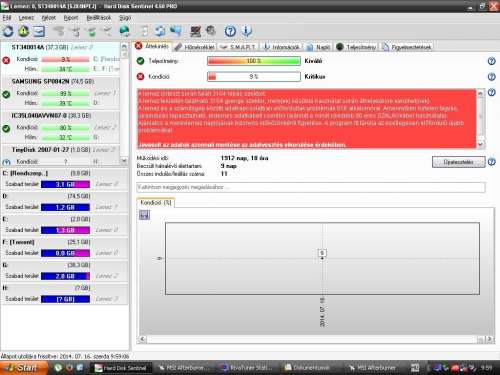The width and height of the screenshot is (500, 375).
Task: Click the chart's right scroll arrow
Action: pyautogui.click(x=489, y=339)
